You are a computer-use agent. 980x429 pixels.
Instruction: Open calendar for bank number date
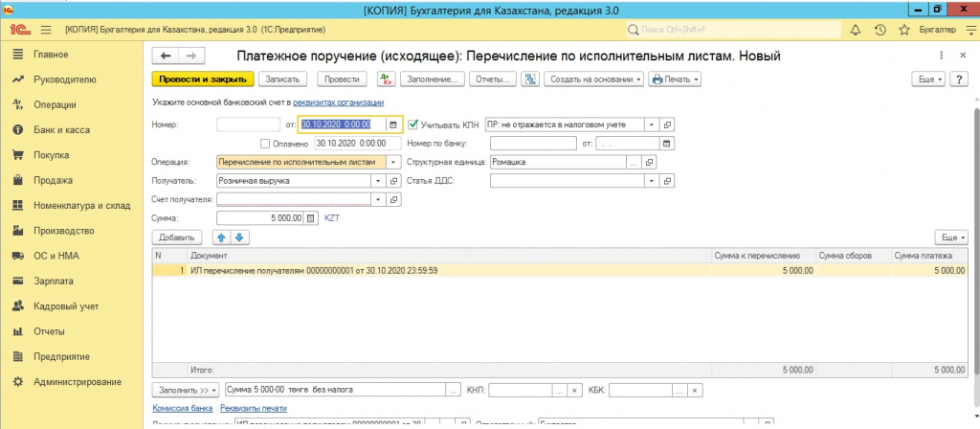click(666, 144)
